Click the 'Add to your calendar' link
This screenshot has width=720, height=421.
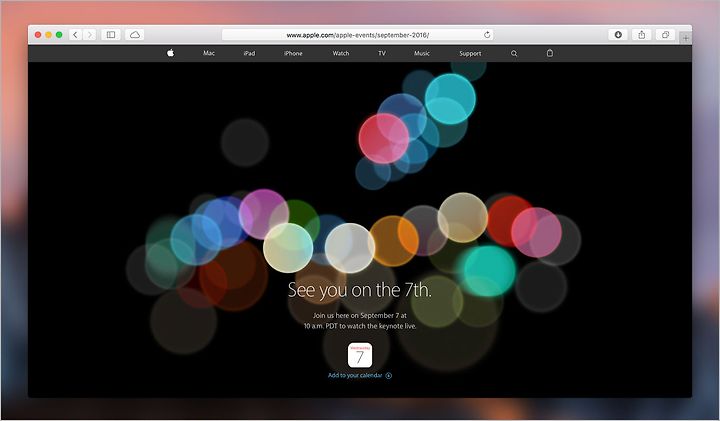355,375
